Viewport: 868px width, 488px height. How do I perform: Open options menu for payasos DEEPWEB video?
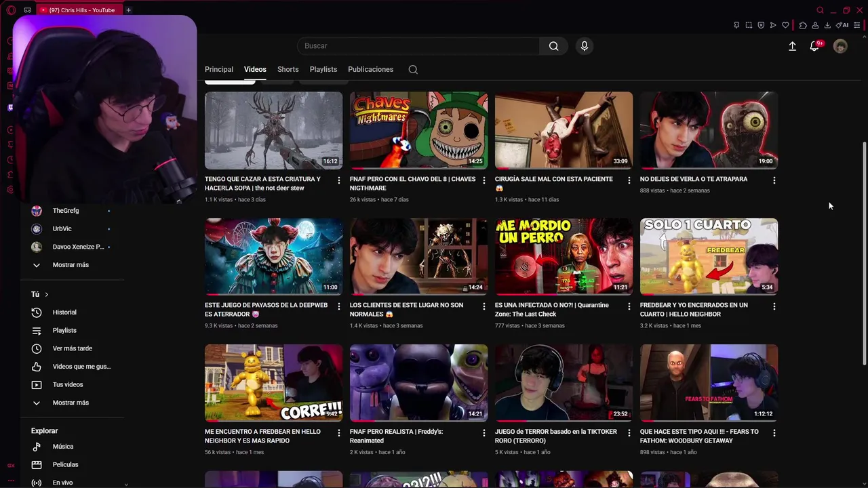coord(339,306)
